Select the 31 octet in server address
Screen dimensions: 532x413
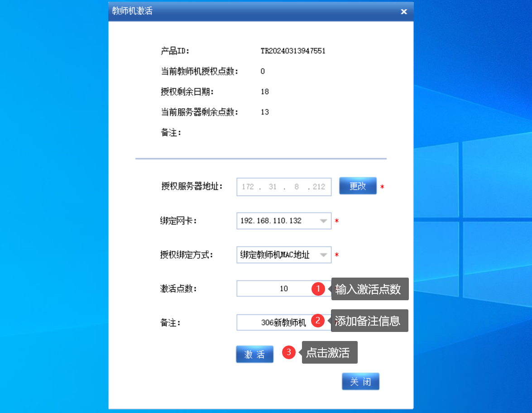[x=272, y=187]
